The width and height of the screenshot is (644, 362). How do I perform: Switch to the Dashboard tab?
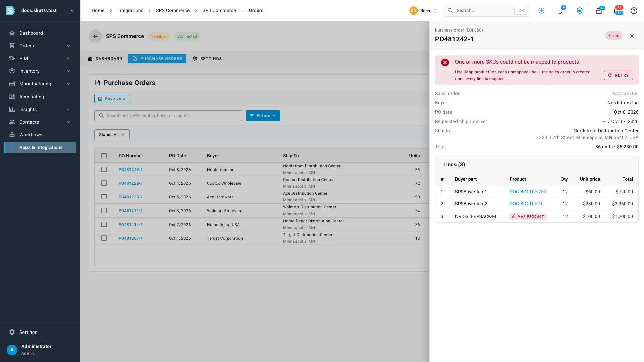point(105,59)
